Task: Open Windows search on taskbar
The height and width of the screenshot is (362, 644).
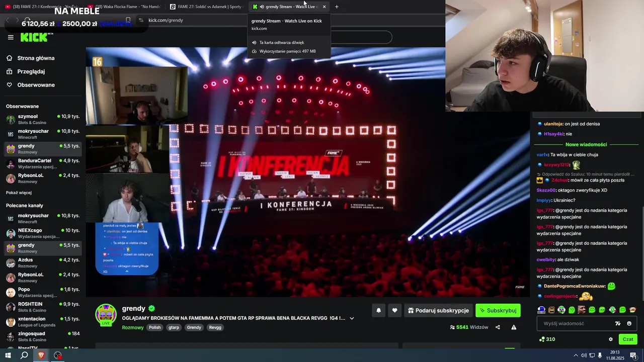Action: click(24, 355)
